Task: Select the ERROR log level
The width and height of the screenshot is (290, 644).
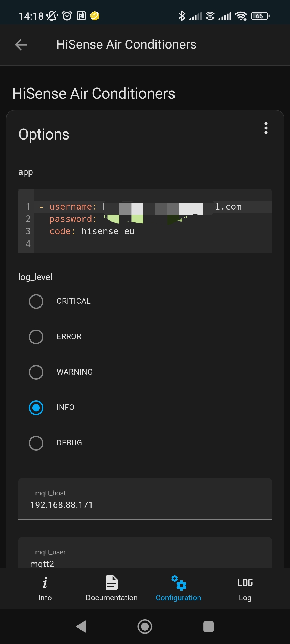Action: click(36, 337)
